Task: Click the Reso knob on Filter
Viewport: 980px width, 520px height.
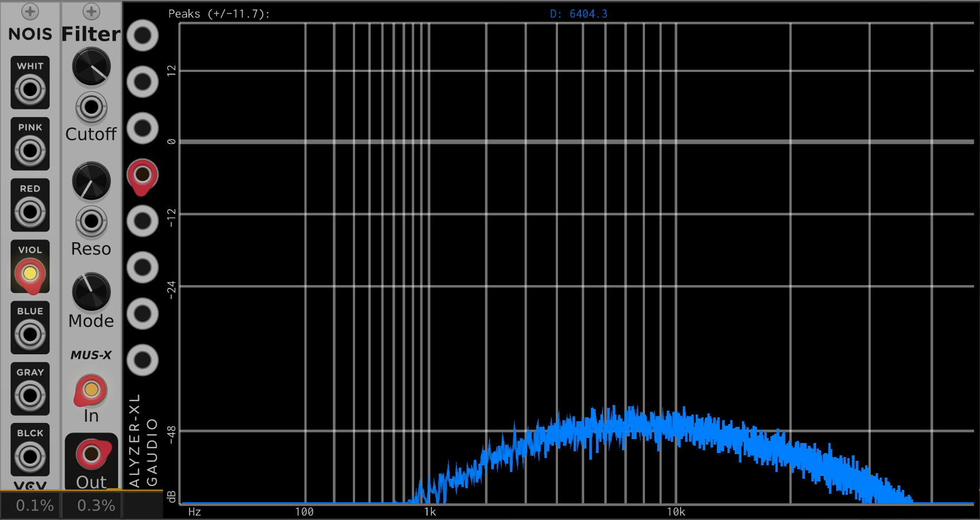Action: click(x=91, y=181)
